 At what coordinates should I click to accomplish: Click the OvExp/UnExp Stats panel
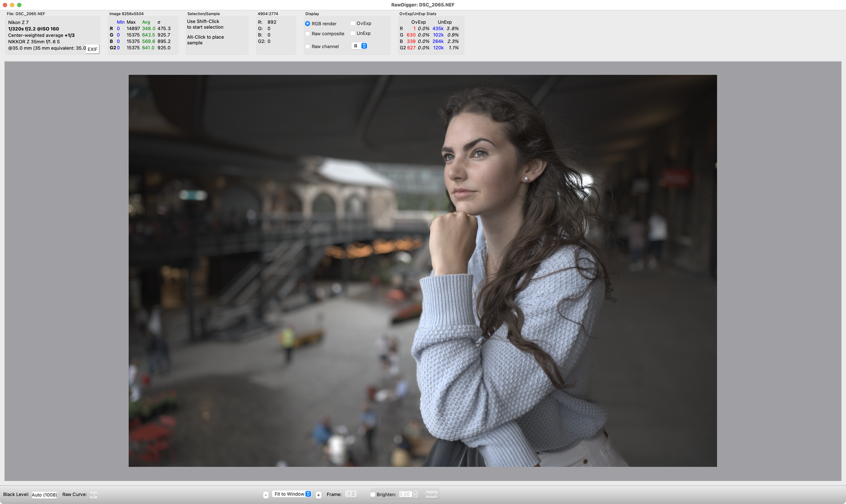pos(431,35)
